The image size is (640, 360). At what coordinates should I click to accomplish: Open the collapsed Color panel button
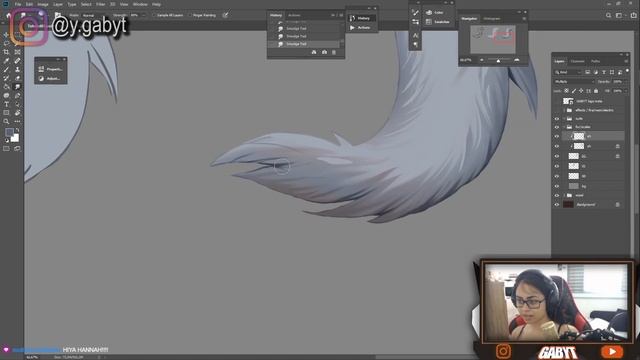435,13
